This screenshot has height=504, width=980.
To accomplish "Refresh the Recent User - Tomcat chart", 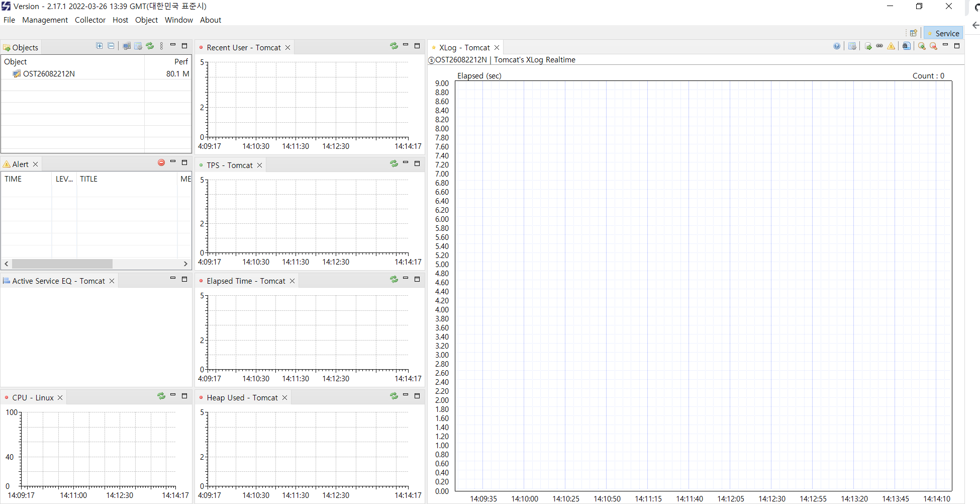I will coord(394,46).
